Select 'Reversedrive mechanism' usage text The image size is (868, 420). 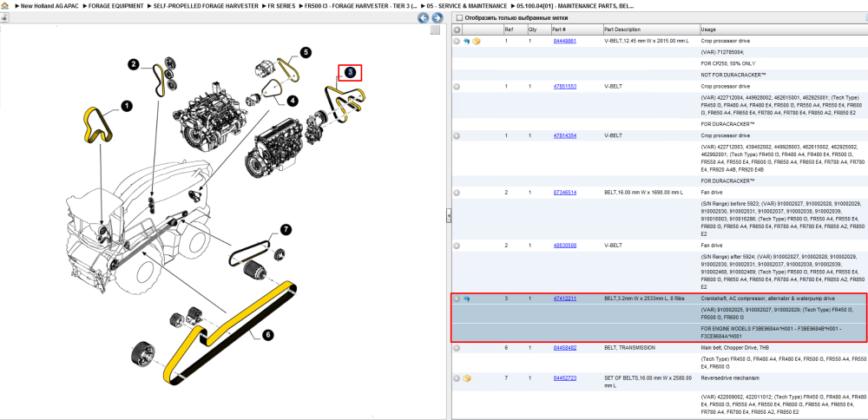click(727, 378)
